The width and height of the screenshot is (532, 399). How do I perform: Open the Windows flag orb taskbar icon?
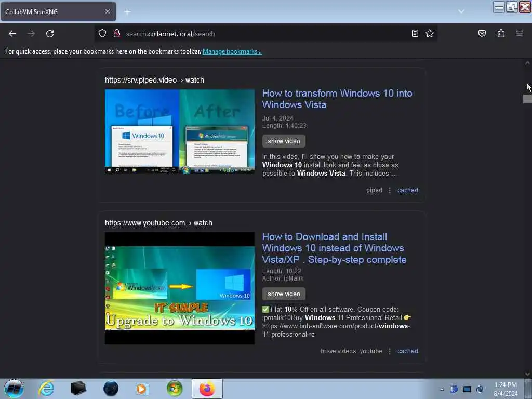175,389
